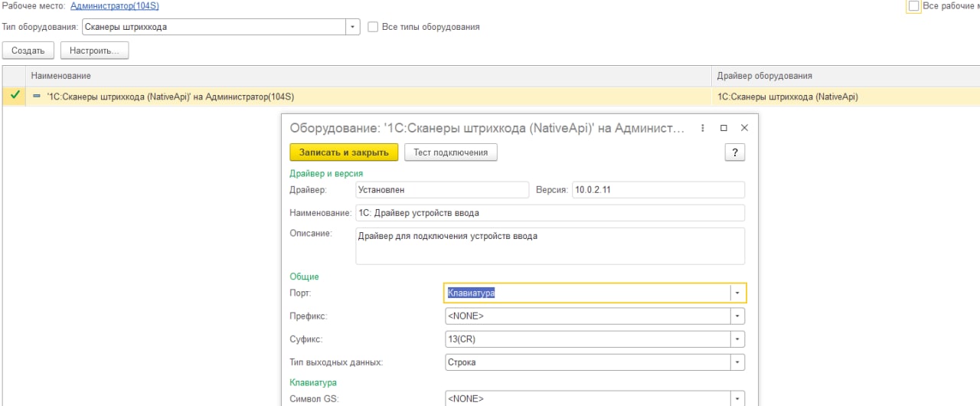Click the 'Драйвер оборудования' column header
This screenshot has height=406, width=980.
(764, 76)
